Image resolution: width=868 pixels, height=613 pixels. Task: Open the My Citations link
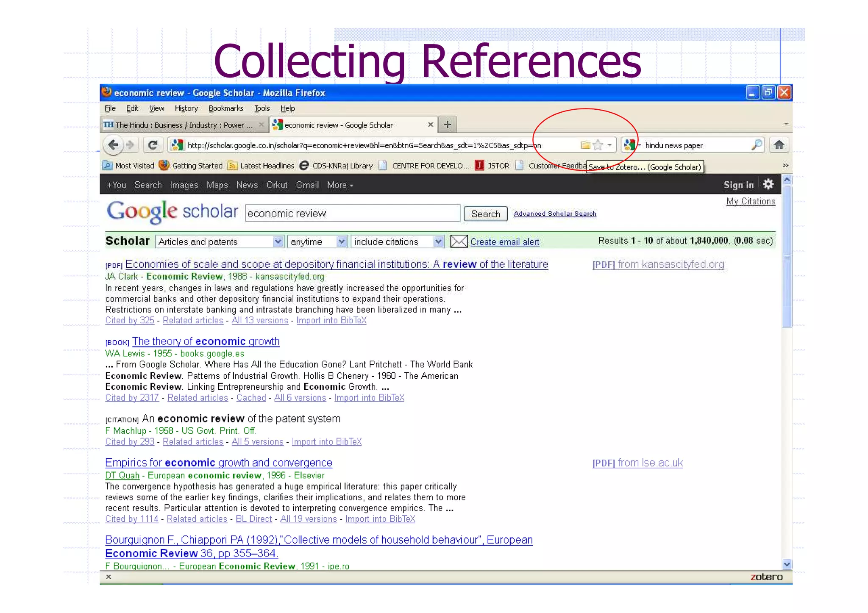tap(751, 202)
